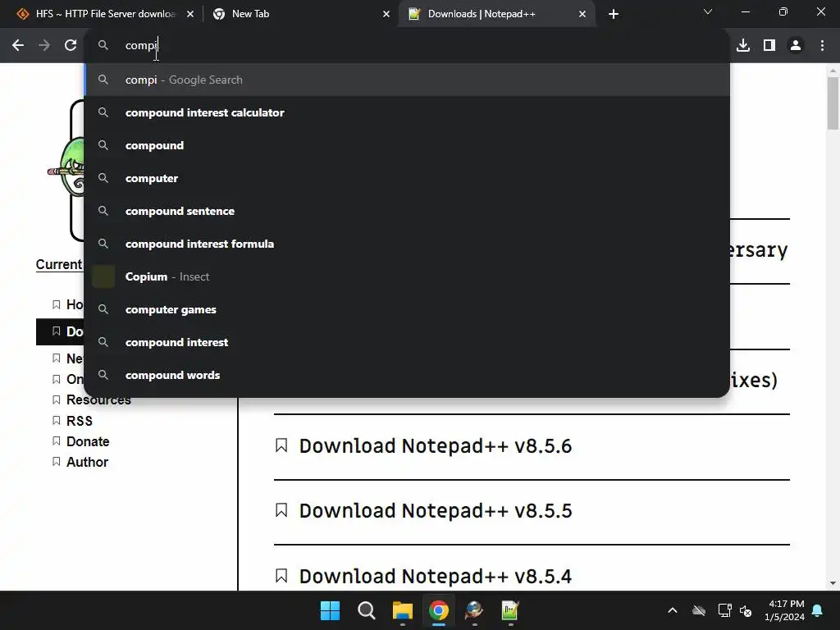
Task: Select the plain 'compound interest' suggestion
Action: (x=407, y=342)
